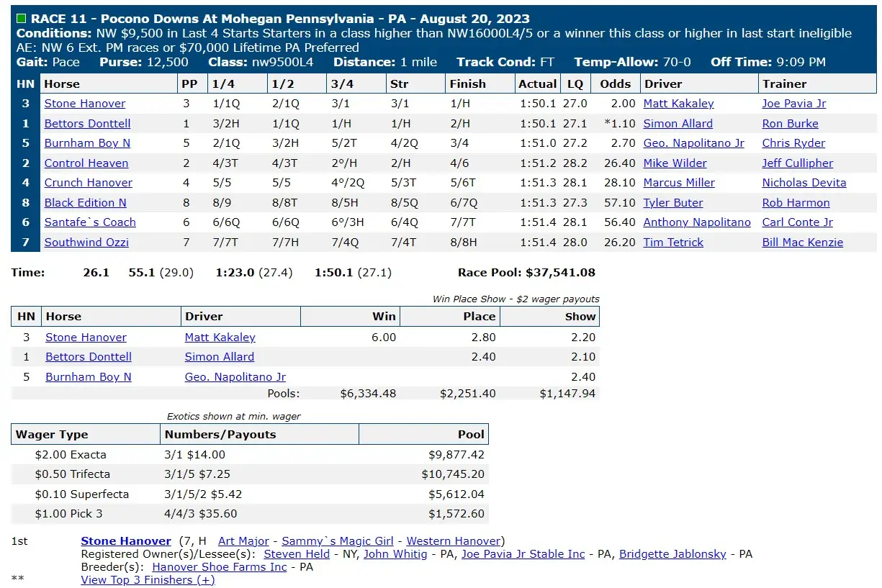Click the *1.10 favorite odds cell
Viewport: 882px width, 588px height.
[x=616, y=124]
